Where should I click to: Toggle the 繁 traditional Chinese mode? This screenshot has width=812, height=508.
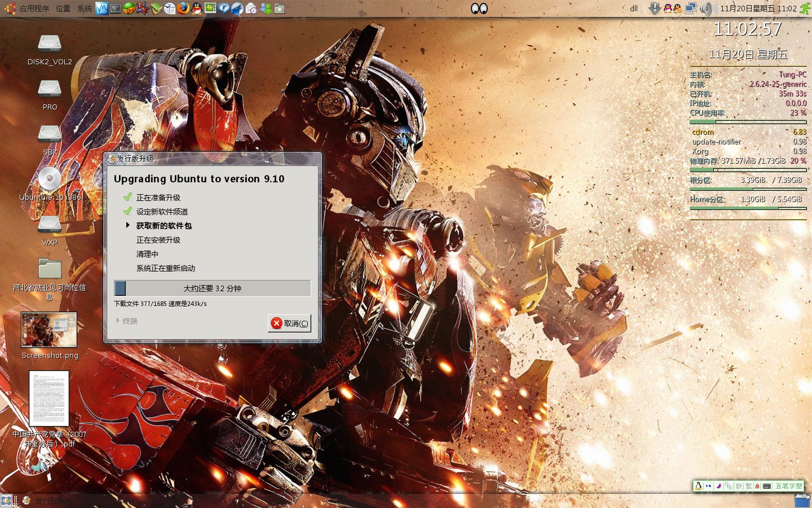(749, 486)
